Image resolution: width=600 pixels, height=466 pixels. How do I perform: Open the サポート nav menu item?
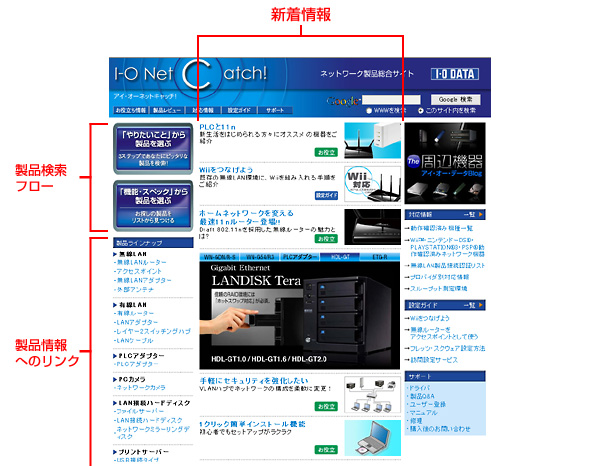[275, 110]
